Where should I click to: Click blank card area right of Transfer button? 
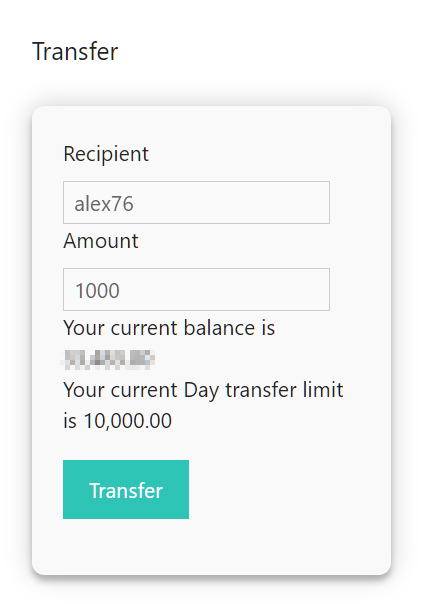click(289, 489)
